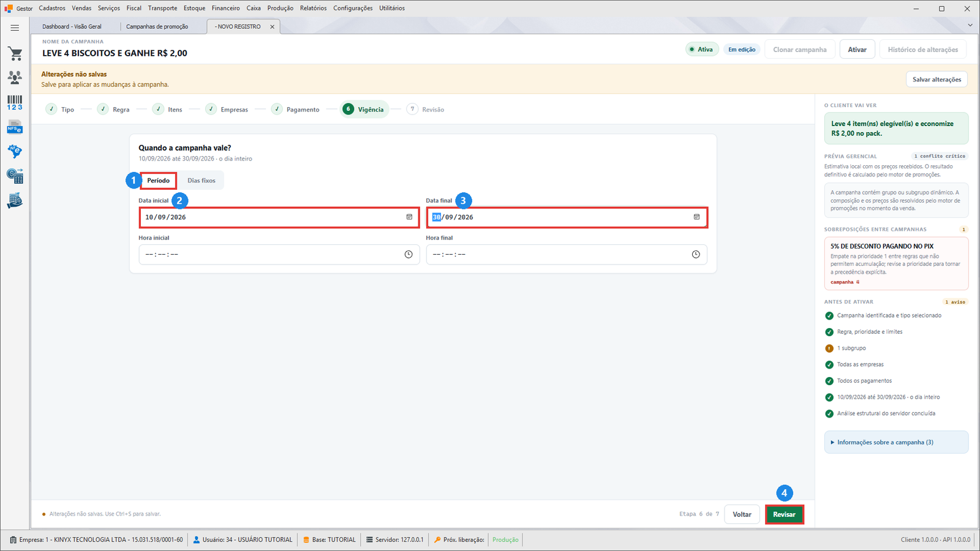Open calendar picker for Data final
980x551 pixels.
point(696,217)
